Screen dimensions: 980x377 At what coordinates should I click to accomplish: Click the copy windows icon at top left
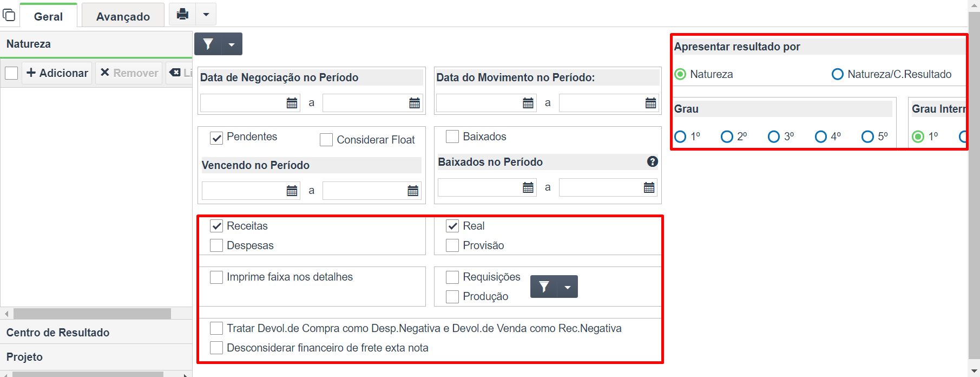pos(9,14)
